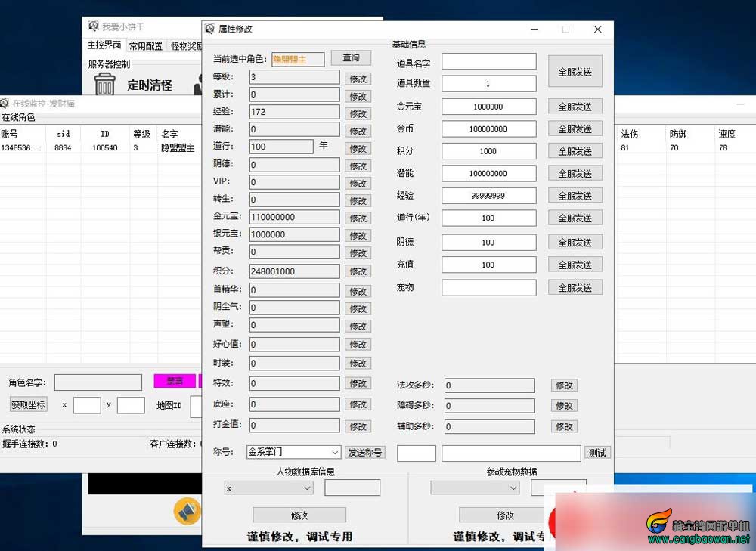
Task: Click 全服发送 for the 宠物 row
Action: coord(575,288)
